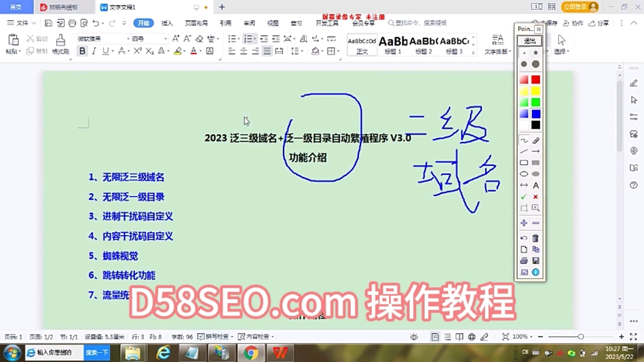Viewport: 644px width, 362px height.
Task: Open the font name dropdown
Action: [x=128, y=39]
